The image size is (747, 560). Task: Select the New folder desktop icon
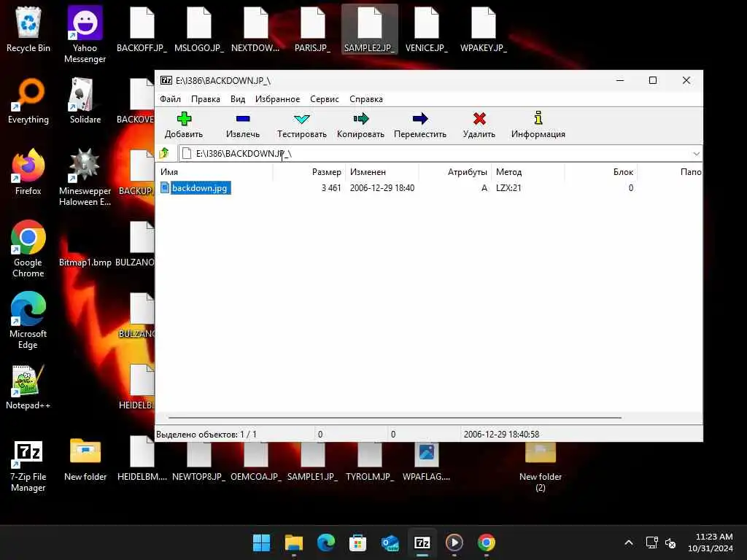click(85, 459)
